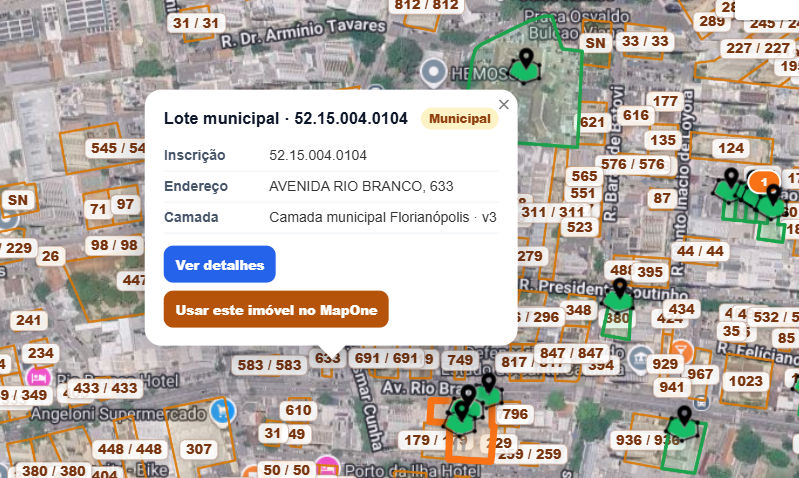Click lot label 610

pyautogui.click(x=298, y=410)
